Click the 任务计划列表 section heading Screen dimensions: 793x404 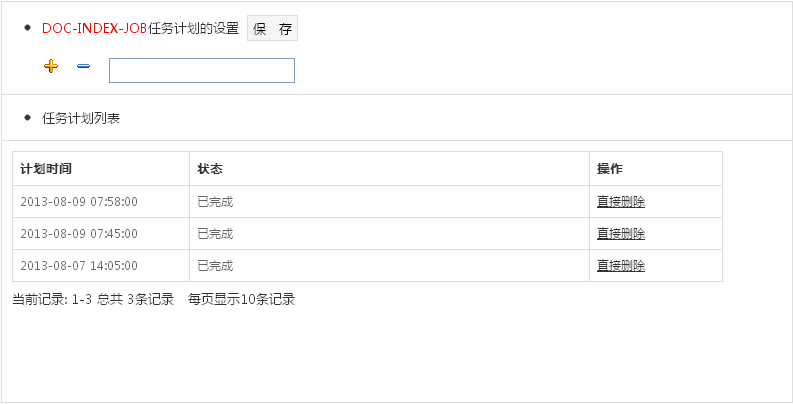[x=81, y=119]
